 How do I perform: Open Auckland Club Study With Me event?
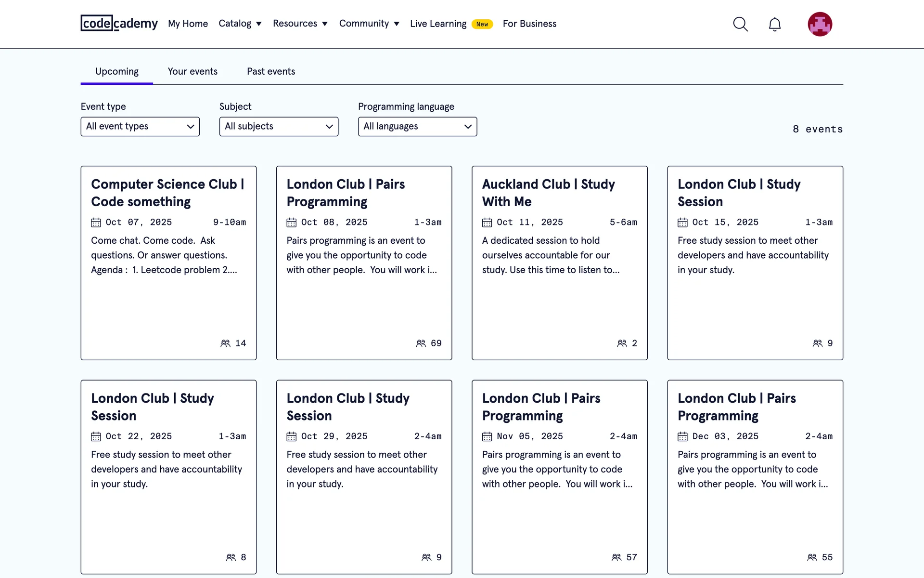(x=548, y=193)
